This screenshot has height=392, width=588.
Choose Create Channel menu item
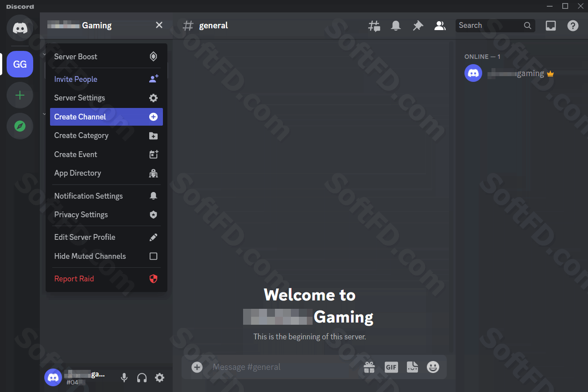pos(106,117)
